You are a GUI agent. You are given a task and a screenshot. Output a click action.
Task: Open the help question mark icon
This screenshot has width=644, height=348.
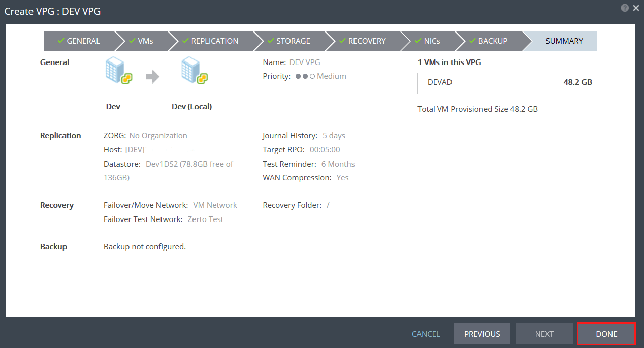pyautogui.click(x=625, y=8)
